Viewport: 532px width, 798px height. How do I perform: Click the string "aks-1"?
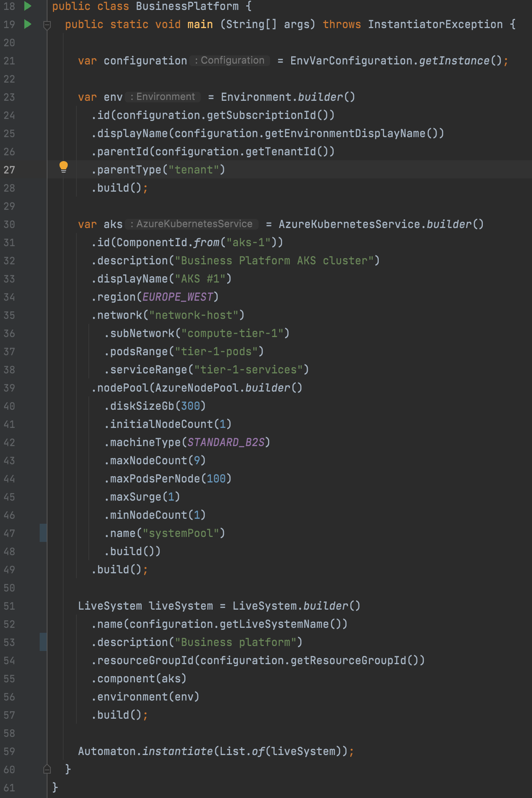[249, 242]
